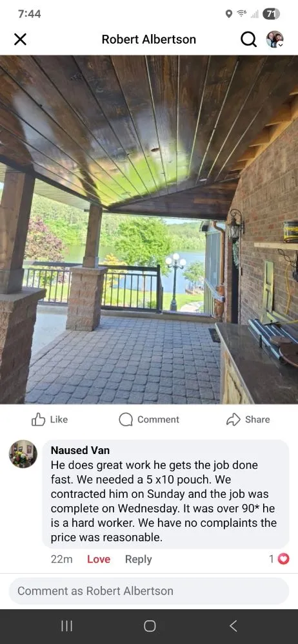298x644 pixels.
Task: Open search with magnifying glass icon
Action: tap(248, 39)
